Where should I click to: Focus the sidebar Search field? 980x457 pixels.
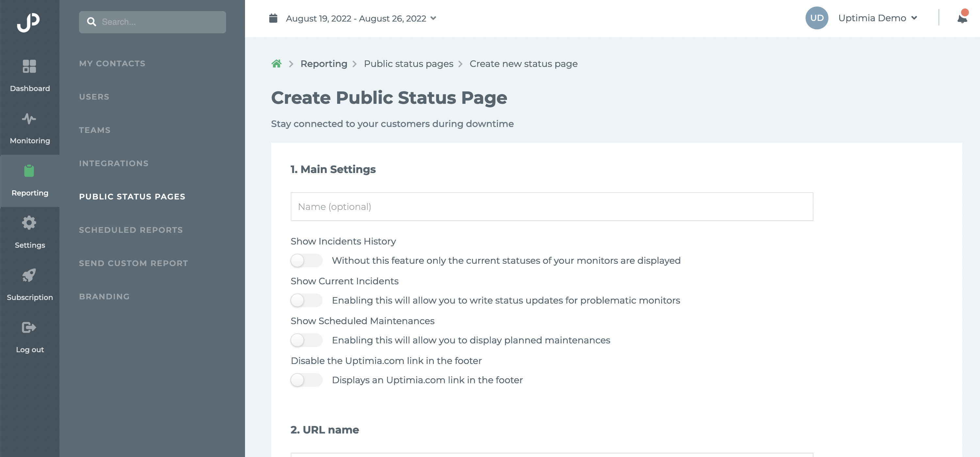tap(152, 22)
